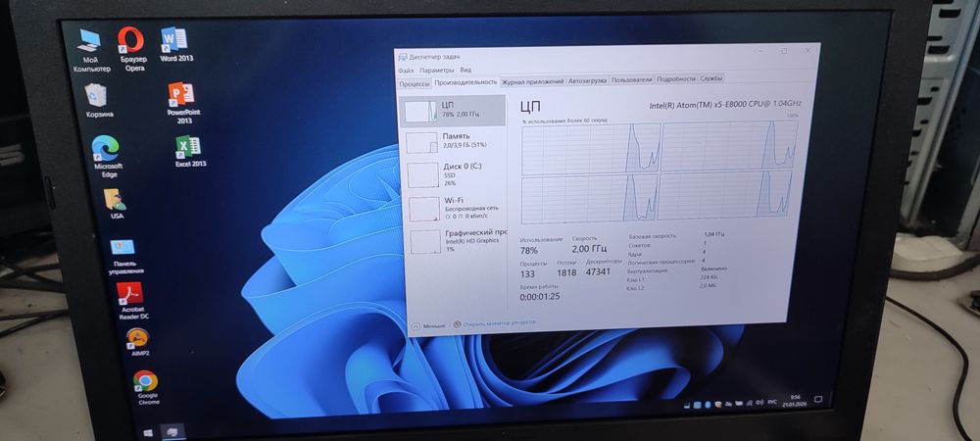Open the notification center icon
980x441 pixels.
click(x=818, y=399)
